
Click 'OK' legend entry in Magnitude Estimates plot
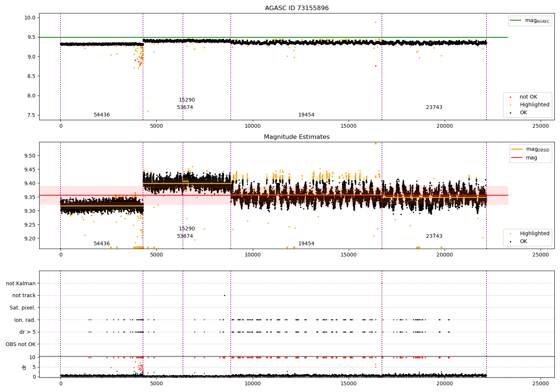point(523,242)
